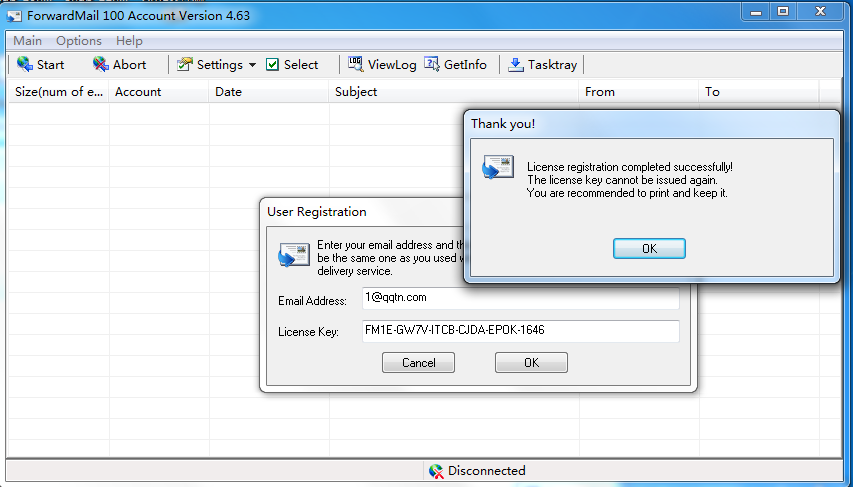Image resolution: width=853 pixels, height=487 pixels.
Task: Toggle the Select checkbox in toolbar
Action: [x=273, y=65]
